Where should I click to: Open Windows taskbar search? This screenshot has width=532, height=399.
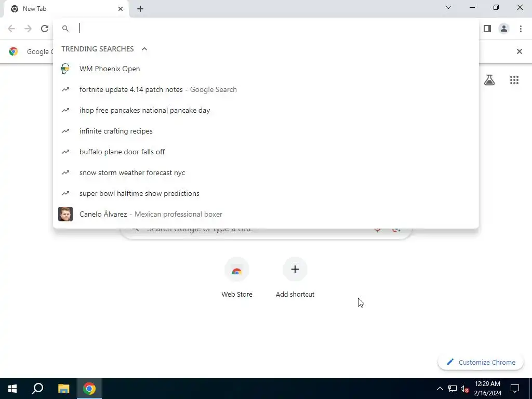coord(37,389)
